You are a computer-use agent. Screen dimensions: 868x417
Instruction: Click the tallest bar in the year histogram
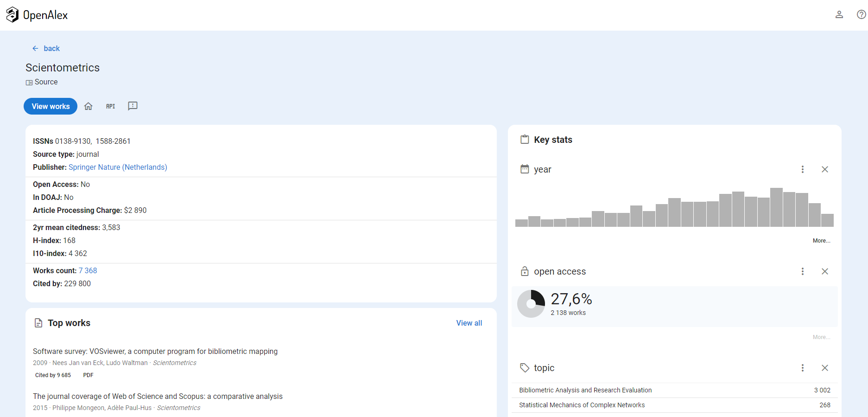coord(776,207)
